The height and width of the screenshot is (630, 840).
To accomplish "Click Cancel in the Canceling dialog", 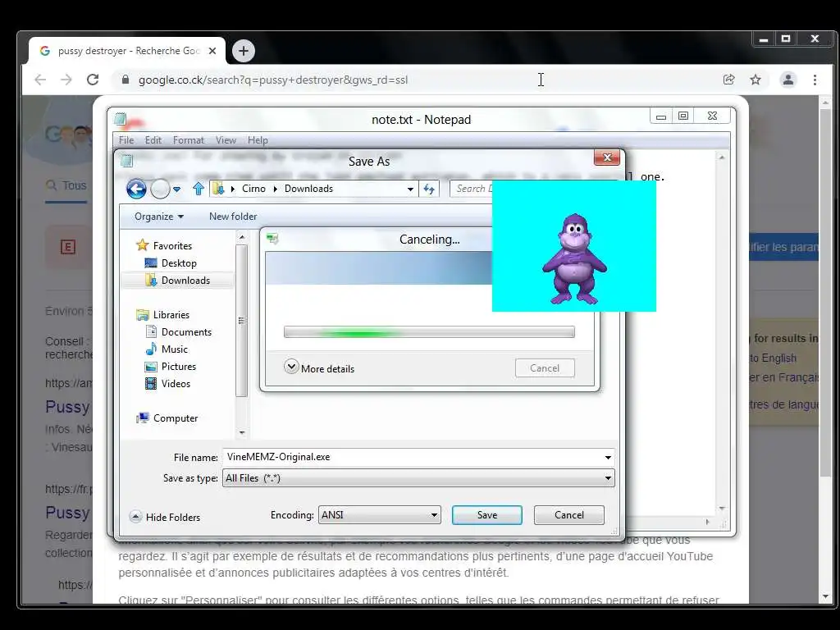I will click(545, 368).
